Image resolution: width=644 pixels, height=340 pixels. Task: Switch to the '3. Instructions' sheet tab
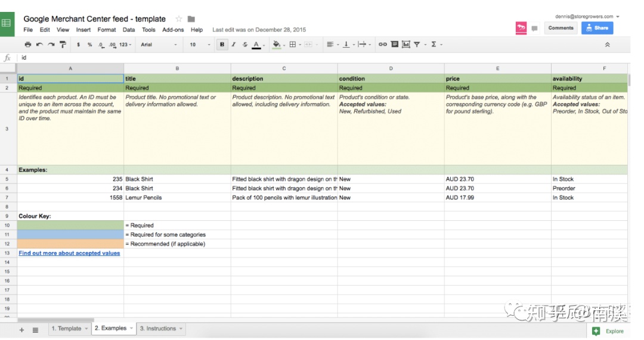157,329
